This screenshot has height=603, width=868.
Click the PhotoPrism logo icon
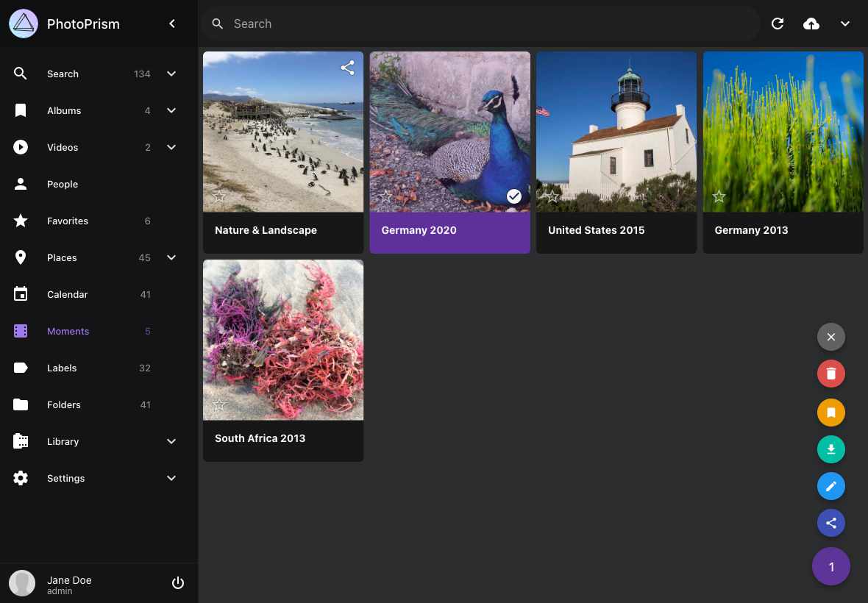pyautogui.click(x=24, y=24)
